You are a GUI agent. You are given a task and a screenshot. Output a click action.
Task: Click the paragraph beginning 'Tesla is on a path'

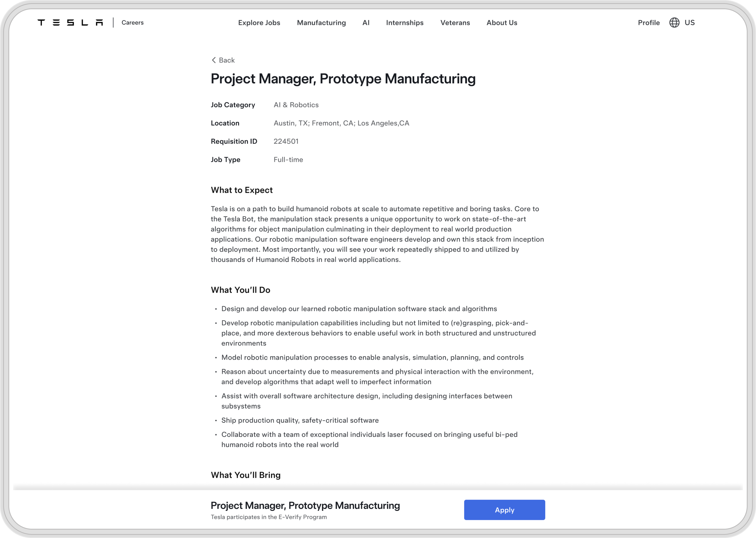tap(377, 234)
